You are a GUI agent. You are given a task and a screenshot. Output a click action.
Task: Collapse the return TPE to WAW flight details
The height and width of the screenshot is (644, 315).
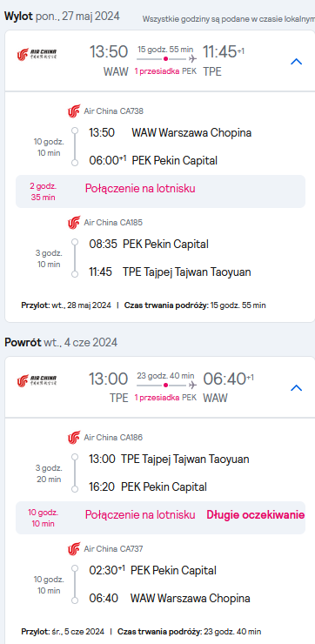click(x=296, y=388)
